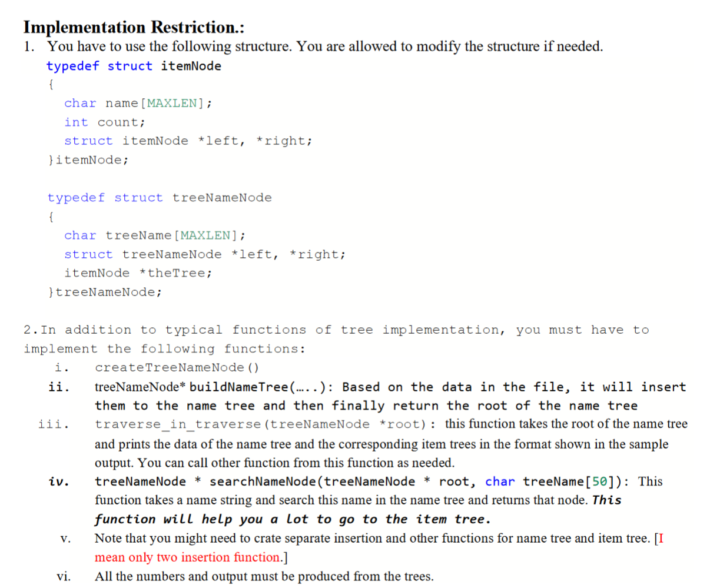Click 'struct itemNode *left, *right;' line
Viewport: 710px width, 588px height.
pos(188,141)
